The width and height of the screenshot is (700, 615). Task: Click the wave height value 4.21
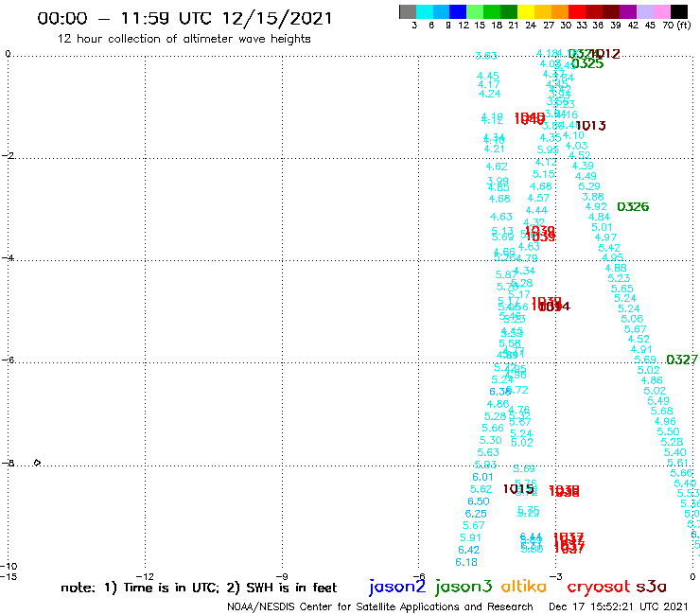[494, 149]
